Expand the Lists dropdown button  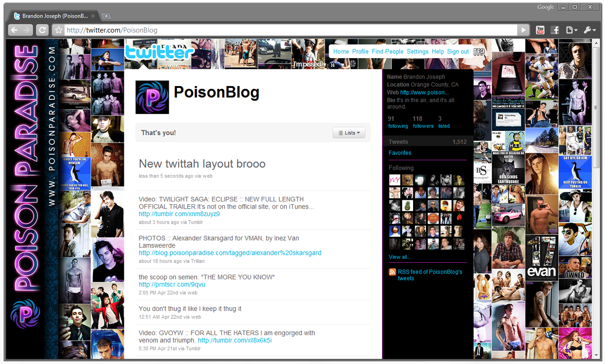349,133
